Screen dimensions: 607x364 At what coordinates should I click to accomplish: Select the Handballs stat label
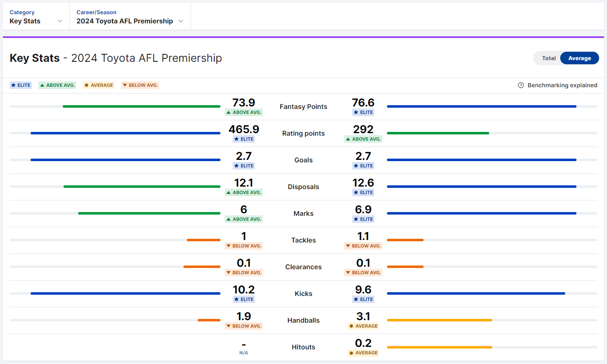[303, 321]
